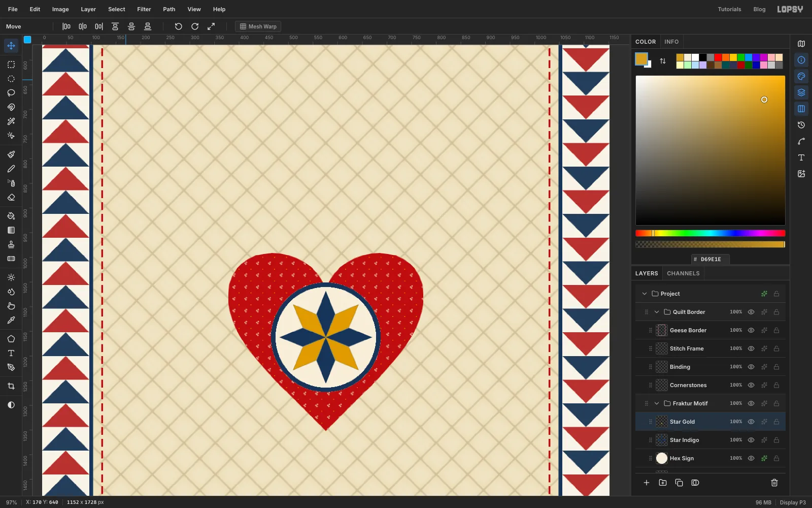This screenshot has height=508, width=812.
Task: Select the Eraser tool
Action: pyautogui.click(x=11, y=197)
